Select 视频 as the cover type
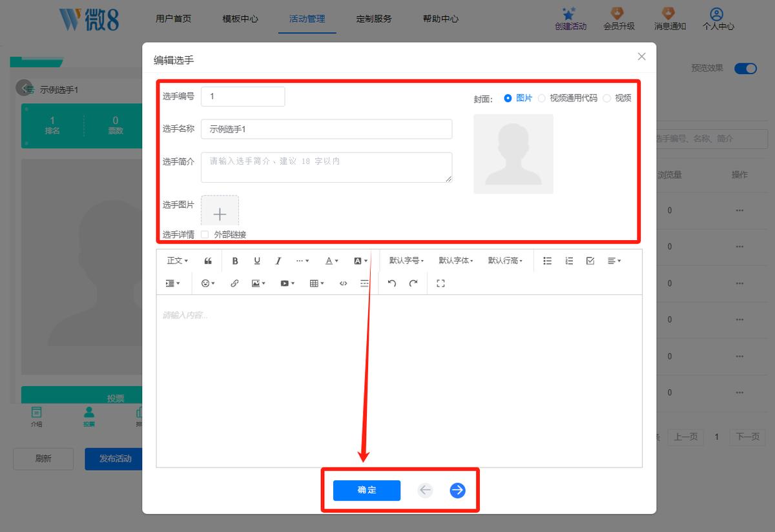775x532 pixels. coord(617,98)
